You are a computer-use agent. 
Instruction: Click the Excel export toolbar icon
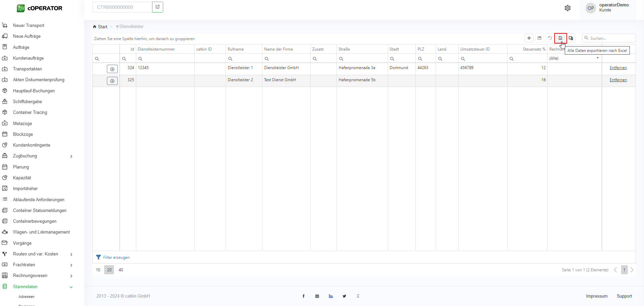click(560, 38)
